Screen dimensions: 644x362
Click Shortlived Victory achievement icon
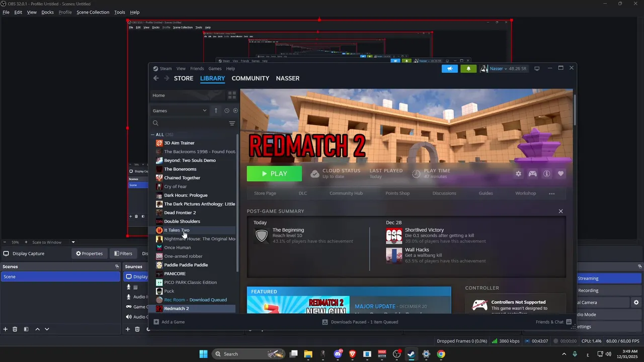point(394,235)
